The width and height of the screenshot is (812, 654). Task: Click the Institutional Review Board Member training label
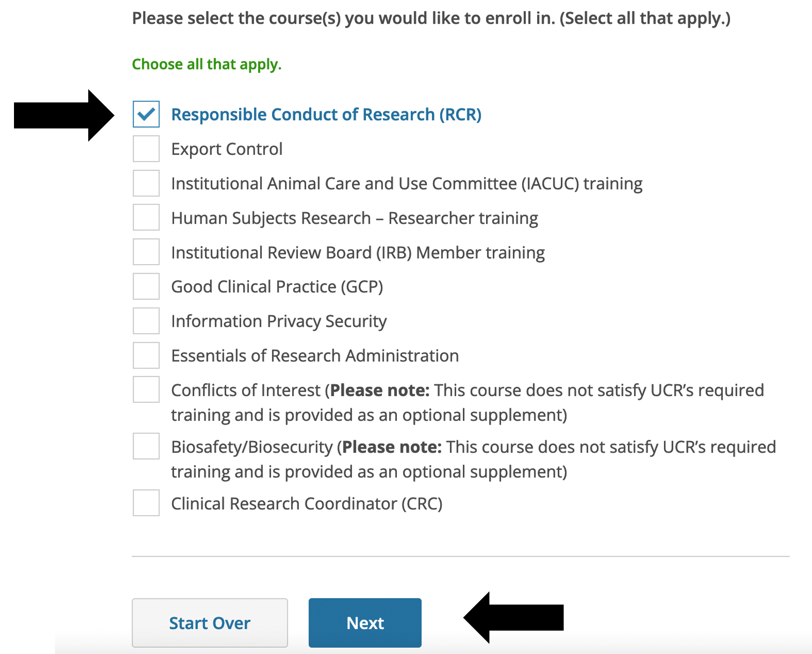click(x=358, y=253)
